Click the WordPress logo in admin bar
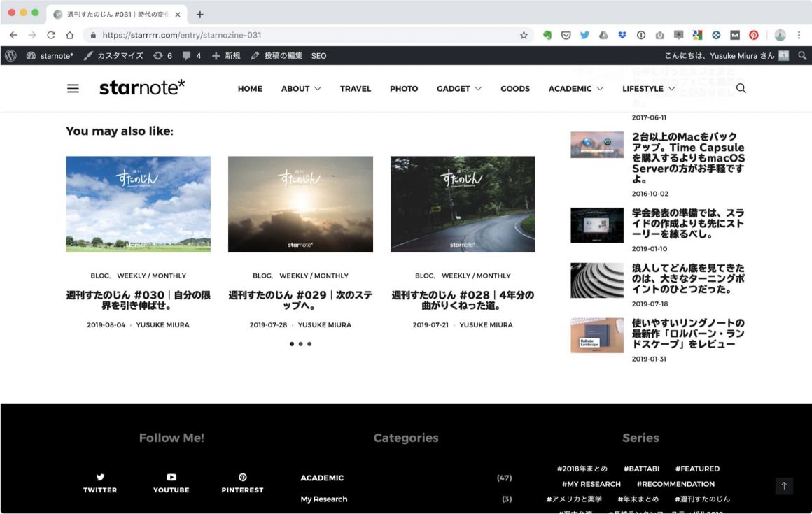Screen dimensions: 812x514 tap(10, 56)
